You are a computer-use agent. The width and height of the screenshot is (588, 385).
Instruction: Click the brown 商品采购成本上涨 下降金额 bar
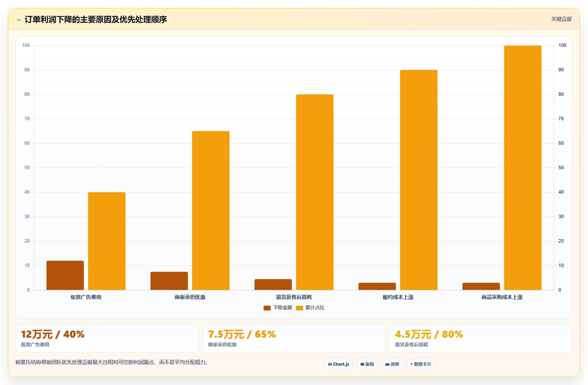click(481, 286)
